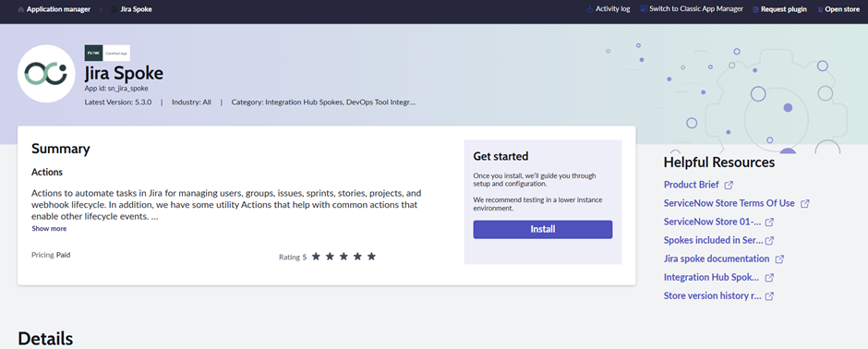Click external-link icon beside ServiceNow Store 01
The image size is (868, 349).
(769, 222)
